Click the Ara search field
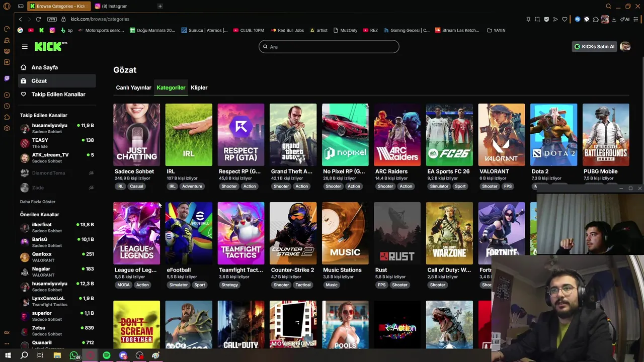Viewport: 644px width, 362px height. [x=329, y=47]
